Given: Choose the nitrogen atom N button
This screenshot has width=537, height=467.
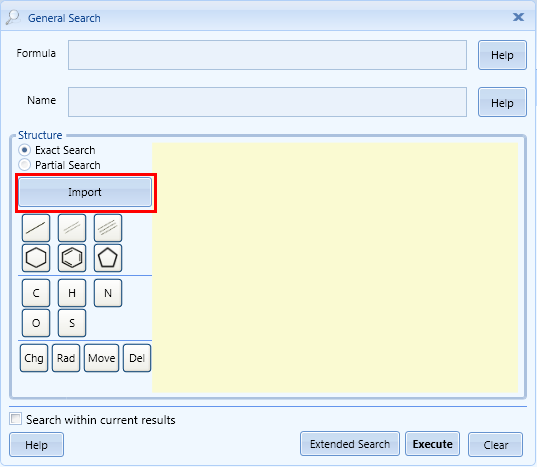Looking at the screenshot, I should [108, 293].
